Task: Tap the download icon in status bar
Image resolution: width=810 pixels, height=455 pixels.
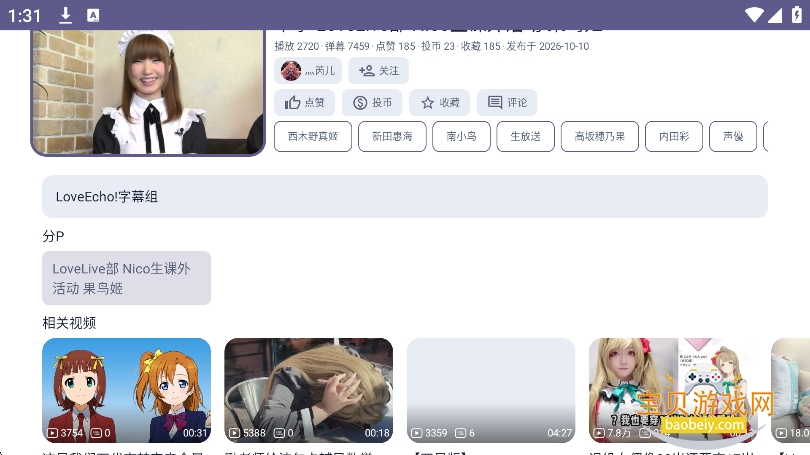Action: click(x=66, y=15)
